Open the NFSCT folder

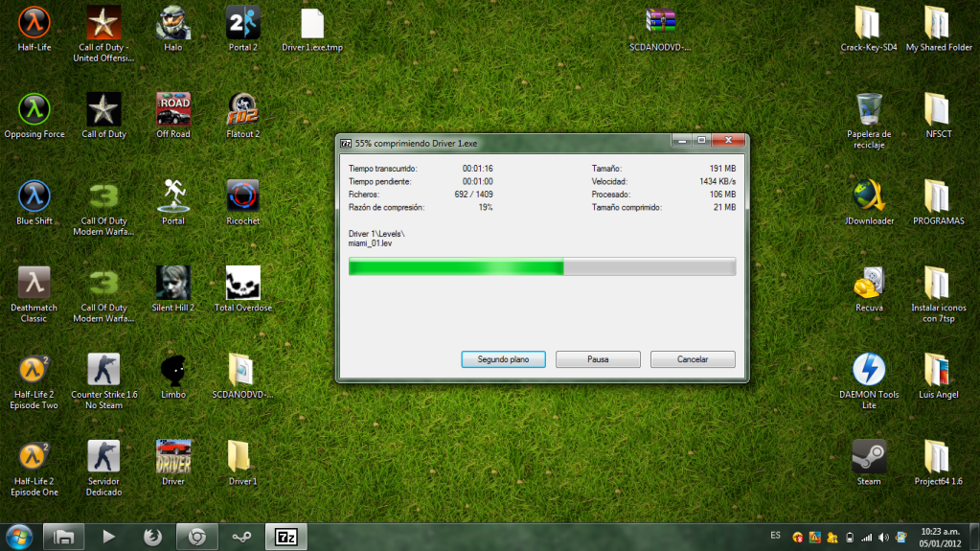point(938,116)
